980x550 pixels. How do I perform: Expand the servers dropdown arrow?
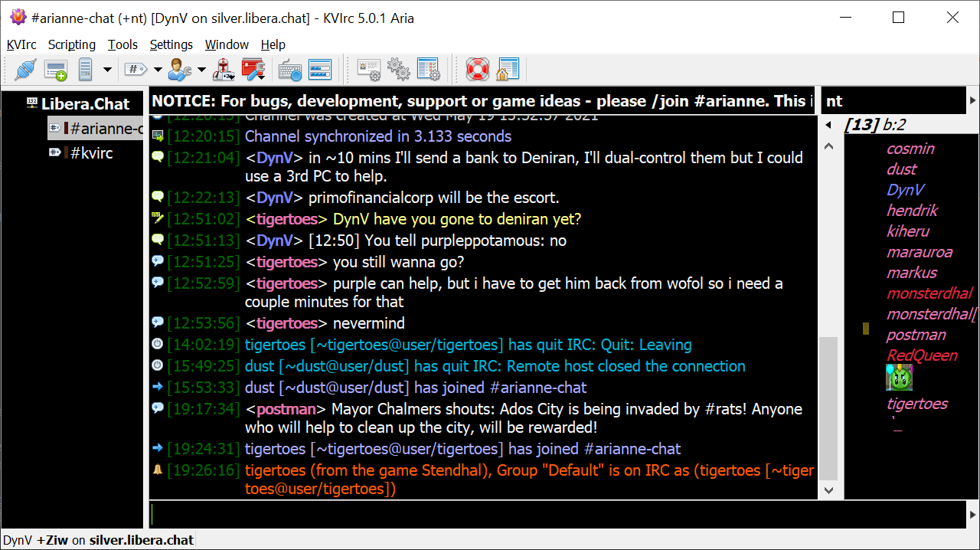[x=107, y=70]
